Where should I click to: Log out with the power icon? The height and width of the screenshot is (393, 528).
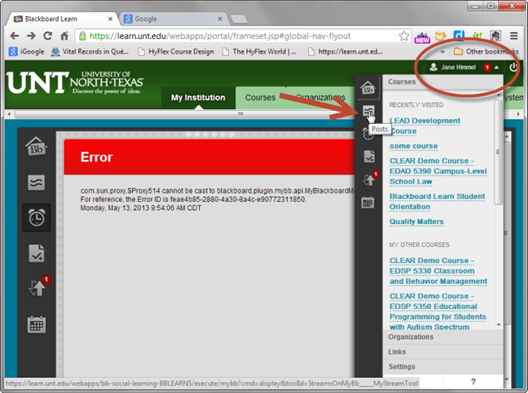pos(513,67)
